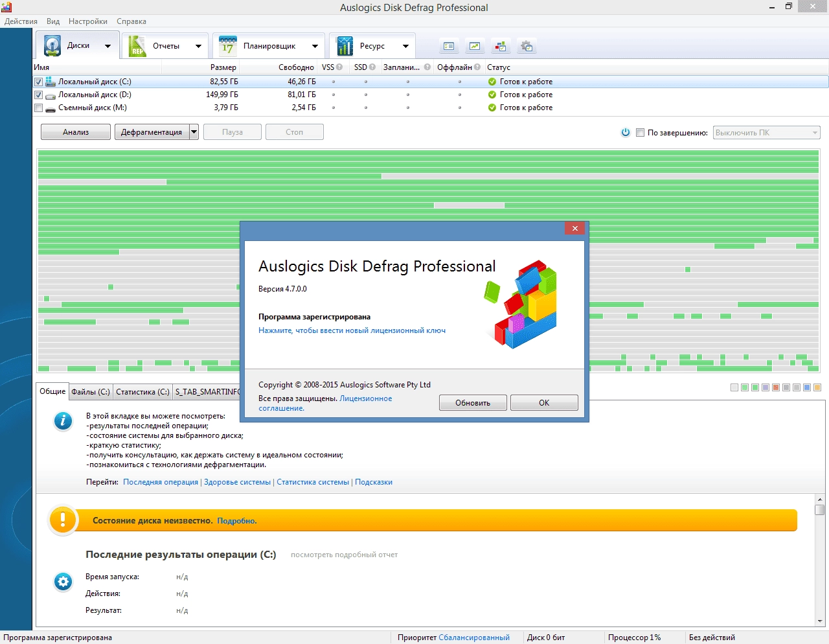Image resolution: width=829 pixels, height=644 pixels.
Task: Click the red legend color swatch
Action: pos(776,387)
